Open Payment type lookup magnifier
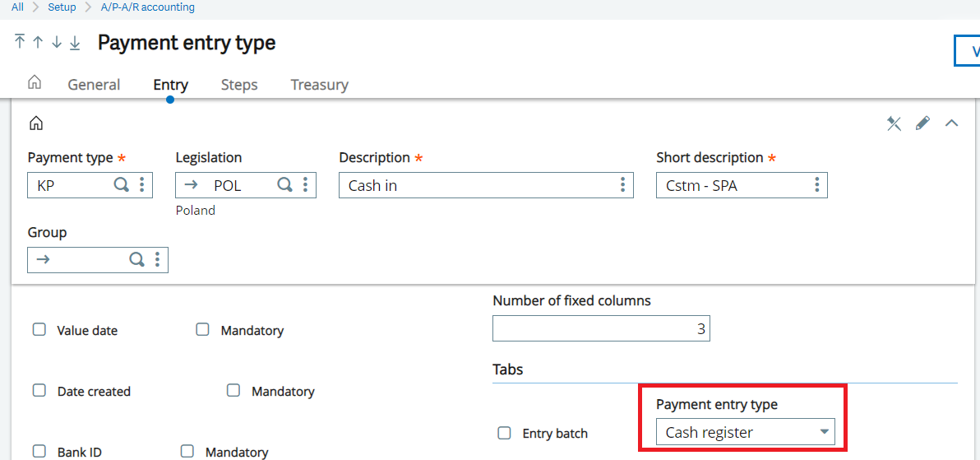Screen dimensions: 980x460 tap(121, 185)
